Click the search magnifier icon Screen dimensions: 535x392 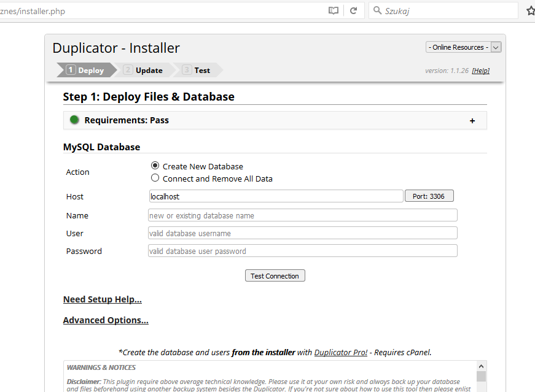pyautogui.click(x=377, y=10)
